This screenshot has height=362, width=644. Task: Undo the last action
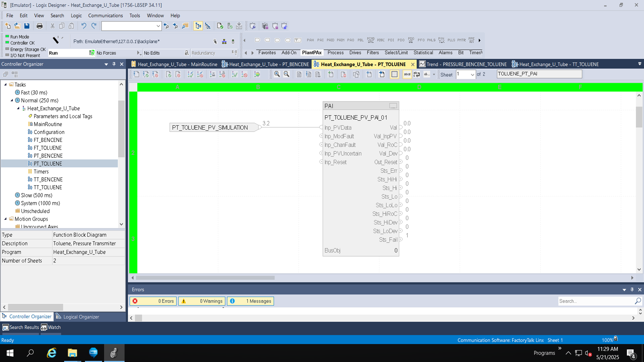[84, 26]
